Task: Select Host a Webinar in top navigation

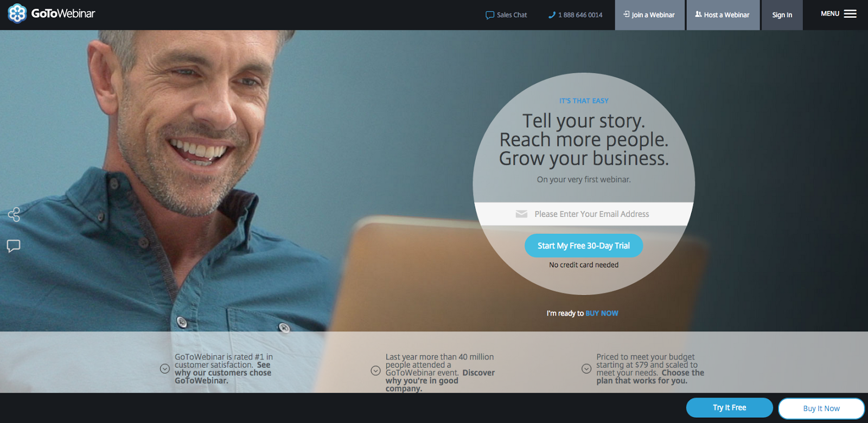Action: click(x=723, y=15)
